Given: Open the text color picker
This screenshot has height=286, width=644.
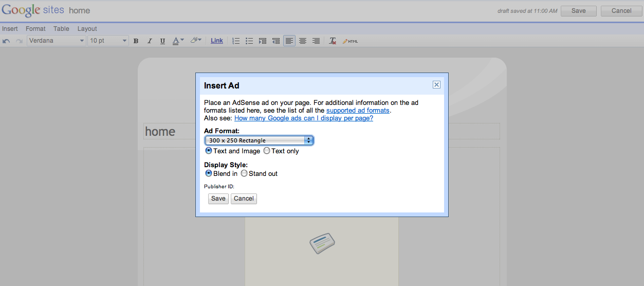Looking at the screenshot, I should point(178,41).
